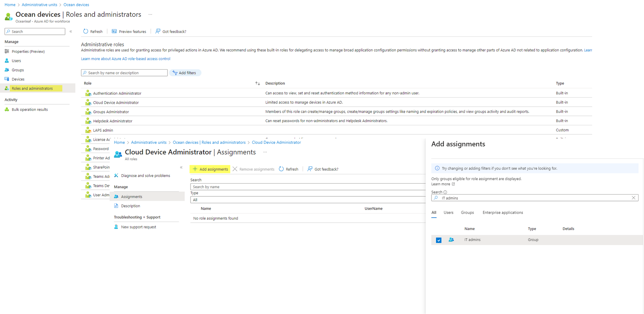Switch to Enterprise applications tab
644x314 pixels.
coord(503,213)
